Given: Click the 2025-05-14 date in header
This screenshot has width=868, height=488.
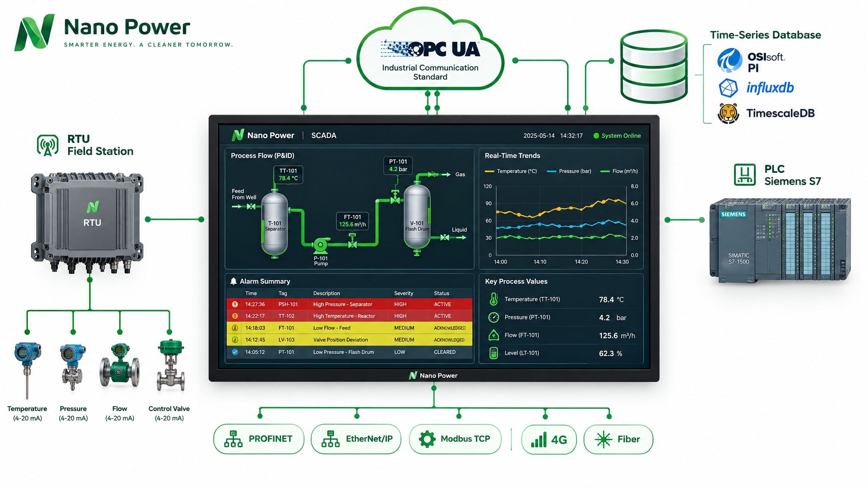Looking at the screenshot, I should tap(539, 136).
